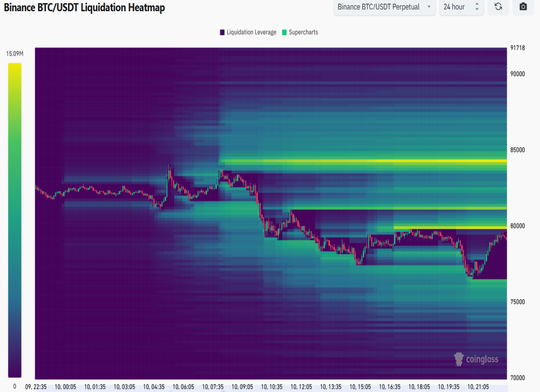Viewport: 540px width, 392px height.
Task: Open the Binance BTC/USDT Perpetual dropdown
Action: point(384,7)
